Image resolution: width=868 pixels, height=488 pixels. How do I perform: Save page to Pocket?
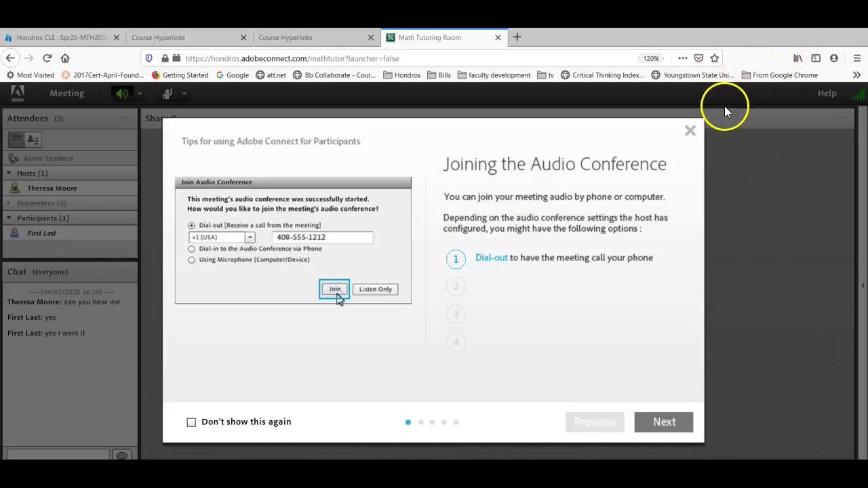[698, 58]
